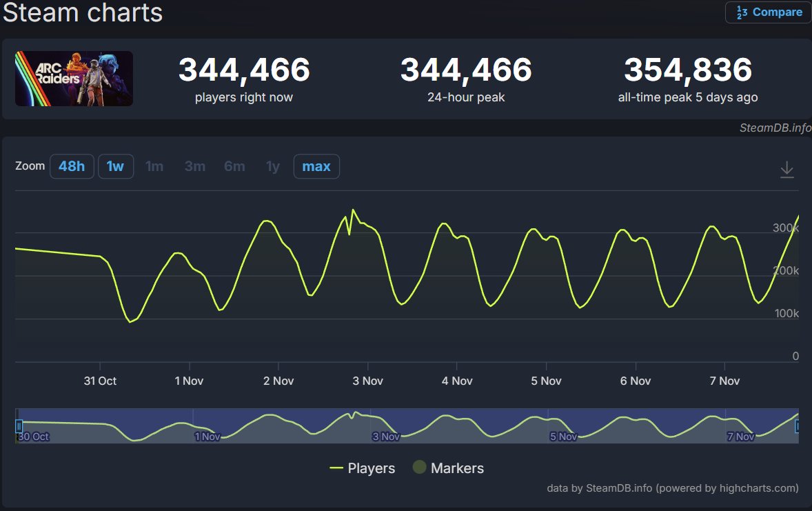812x511 pixels.
Task: Click the 'data by SteamDB.info' credits line
Action: [x=673, y=488]
